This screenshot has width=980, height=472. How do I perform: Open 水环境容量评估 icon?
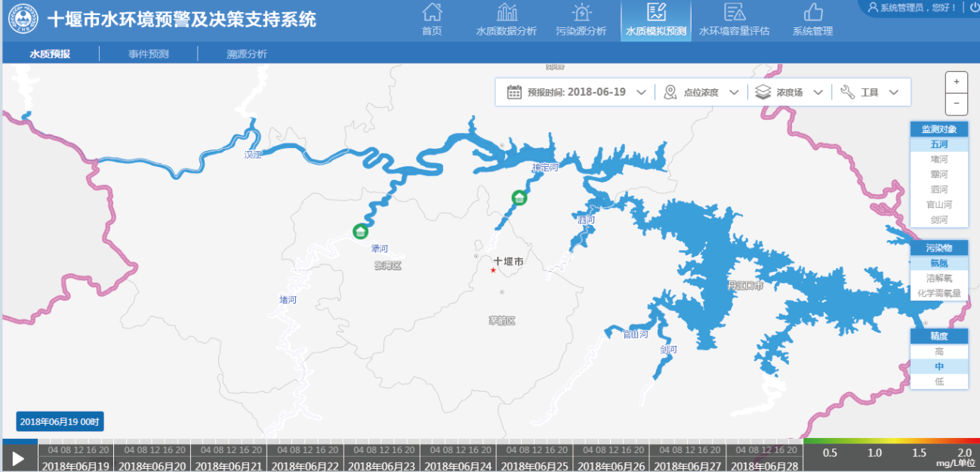pos(734,13)
